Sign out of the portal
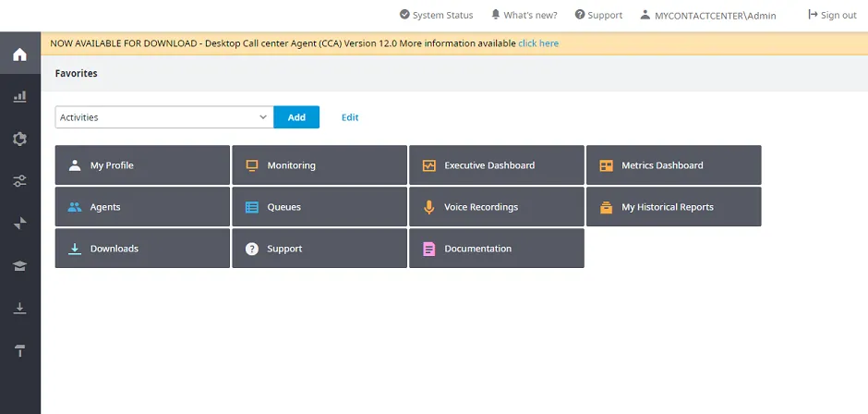The width and height of the screenshot is (868, 414). pyautogui.click(x=832, y=15)
